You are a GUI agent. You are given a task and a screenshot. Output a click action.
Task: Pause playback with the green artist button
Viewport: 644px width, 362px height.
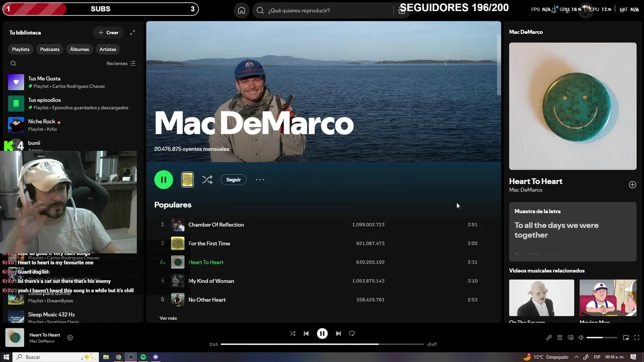[x=164, y=179]
